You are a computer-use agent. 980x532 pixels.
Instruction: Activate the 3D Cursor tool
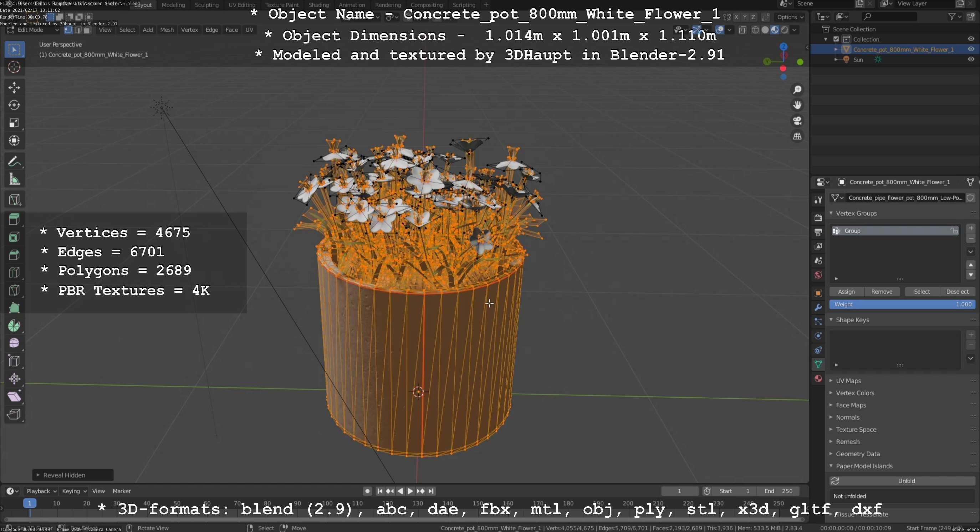(x=15, y=67)
